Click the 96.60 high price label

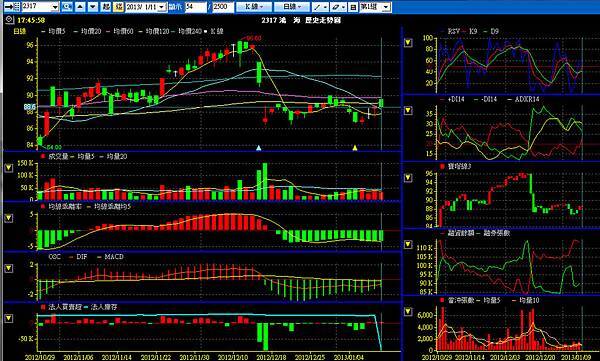pyautogui.click(x=254, y=38)
